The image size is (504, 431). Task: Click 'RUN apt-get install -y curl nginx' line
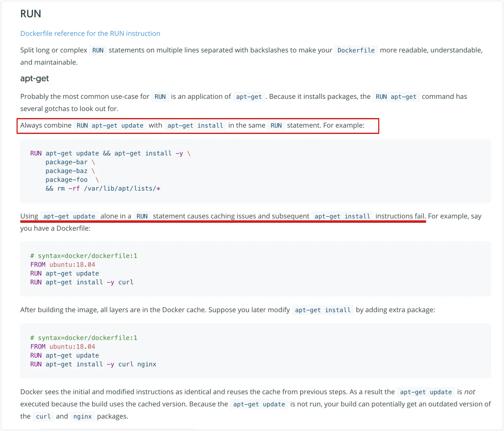point(93,364)
